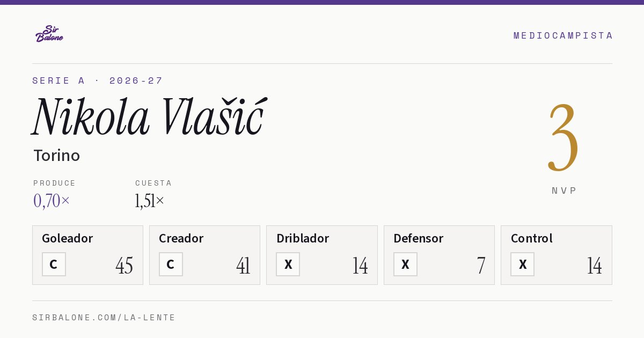Click the Serie A 2026-27 season label
The image size is (644, 338).
98,80
